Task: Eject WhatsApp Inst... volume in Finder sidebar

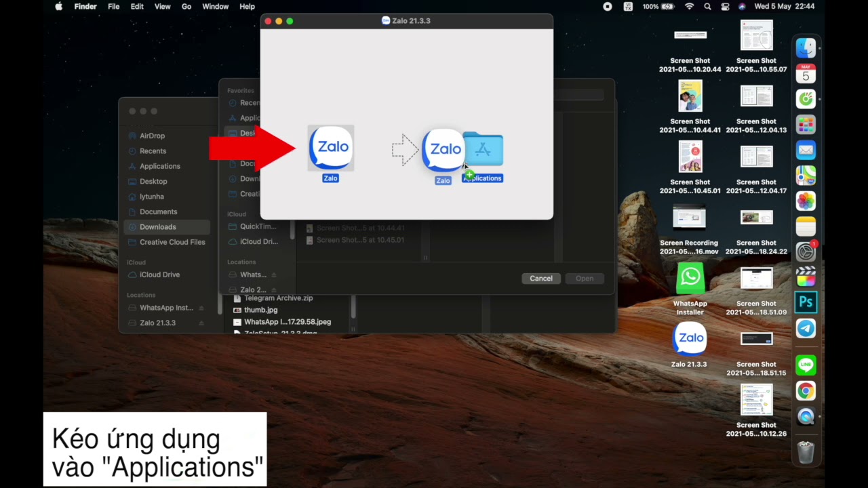Action: 201,308
